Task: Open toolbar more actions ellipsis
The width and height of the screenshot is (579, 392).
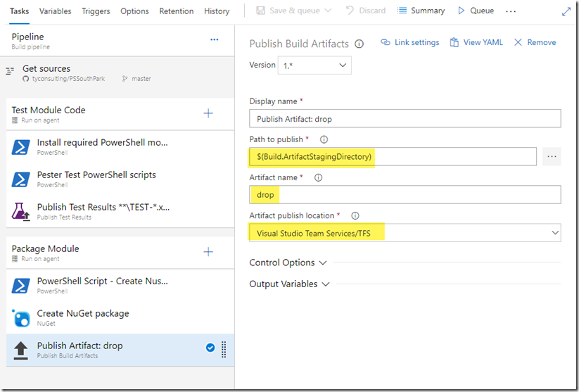Action: click(x=511, y=11)
